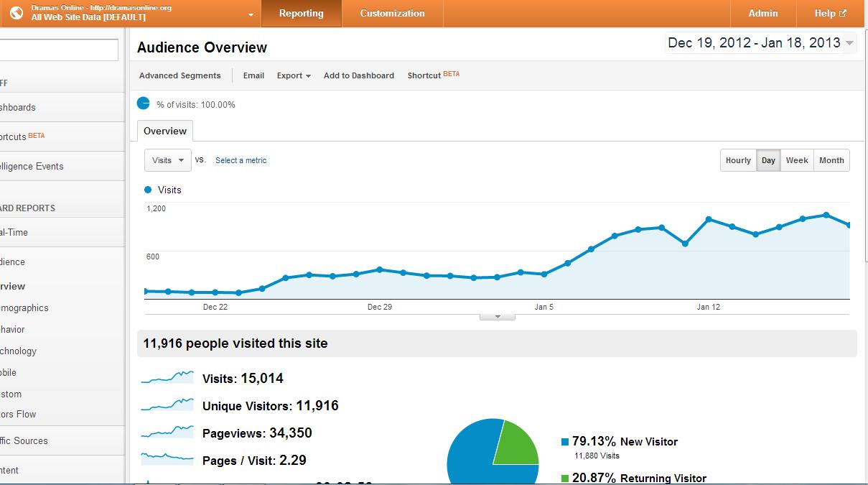Screen dimensions: 868x485
Task: Click Add to Dashboard
Action: pos(358,75)
